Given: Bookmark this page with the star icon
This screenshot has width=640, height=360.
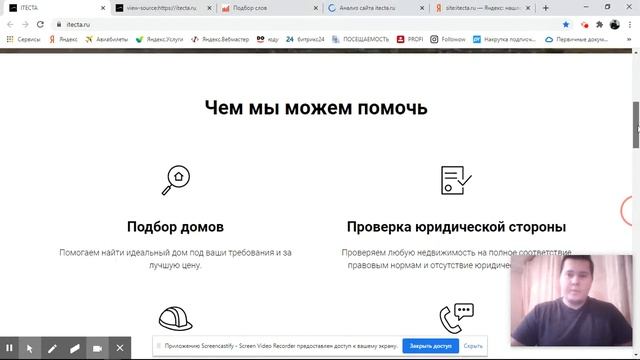Looking at the screenshot, I should (566, 24).
